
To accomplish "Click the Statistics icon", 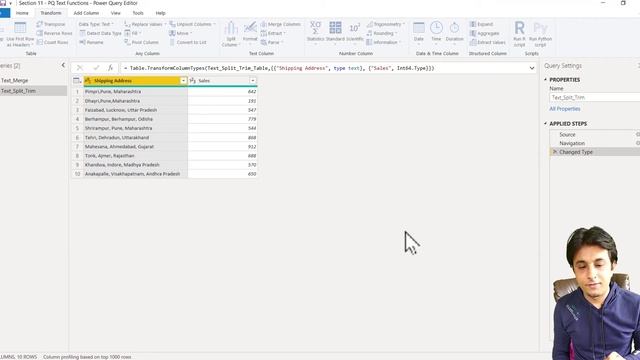I will tap(316, 28).
